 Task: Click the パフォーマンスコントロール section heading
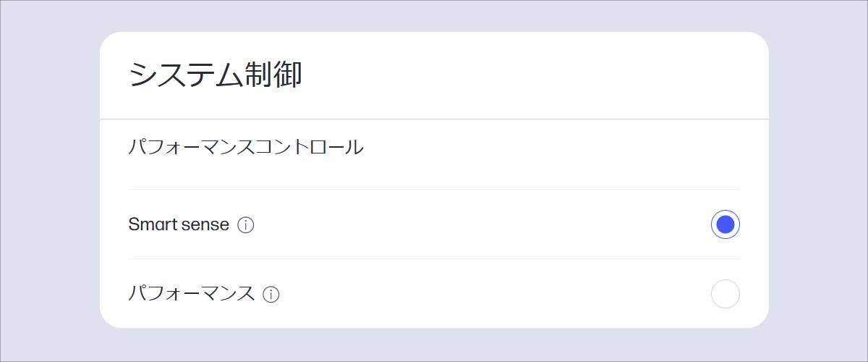pyautogui.click(x=246, y=148)
